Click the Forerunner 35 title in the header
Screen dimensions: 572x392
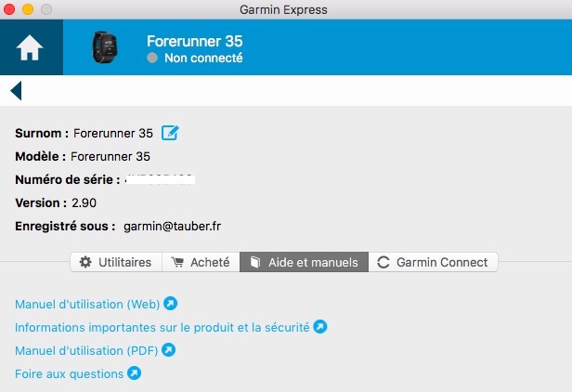coord(194,41)
